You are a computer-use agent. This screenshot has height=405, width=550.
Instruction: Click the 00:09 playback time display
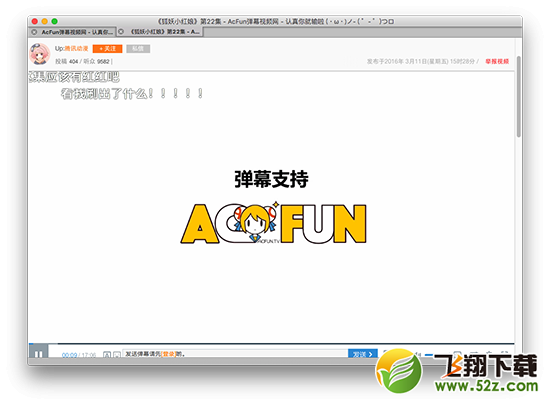pyautogui.click(x=69, y=355)
